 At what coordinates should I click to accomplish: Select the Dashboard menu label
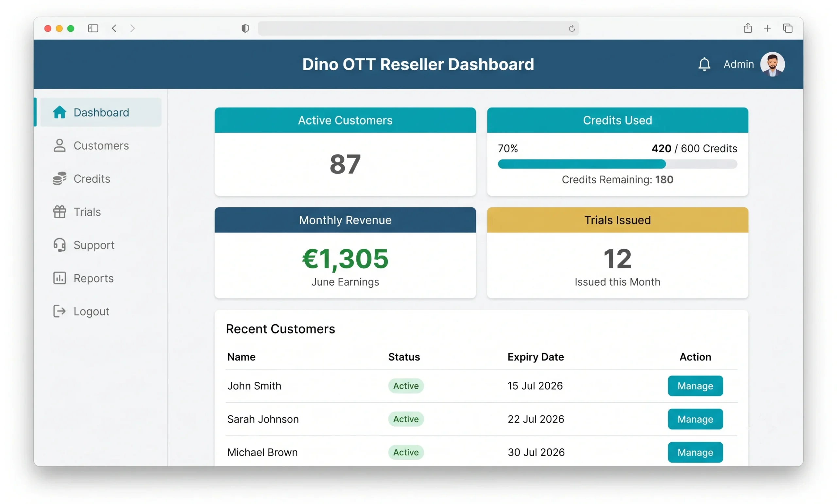click(x=101, y=112)
